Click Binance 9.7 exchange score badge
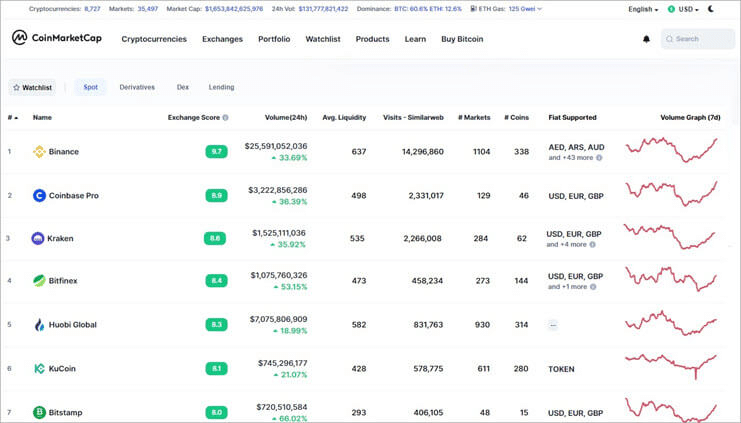 (216, 152)
